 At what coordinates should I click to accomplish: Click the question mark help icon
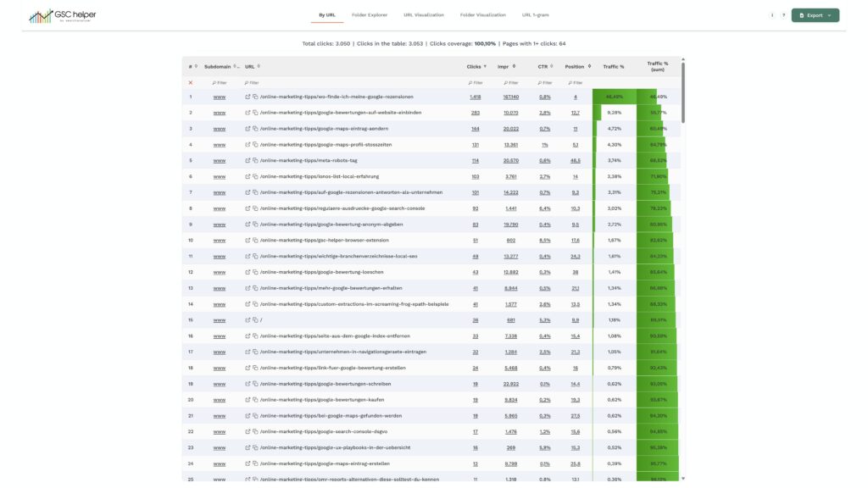point(783,15)
